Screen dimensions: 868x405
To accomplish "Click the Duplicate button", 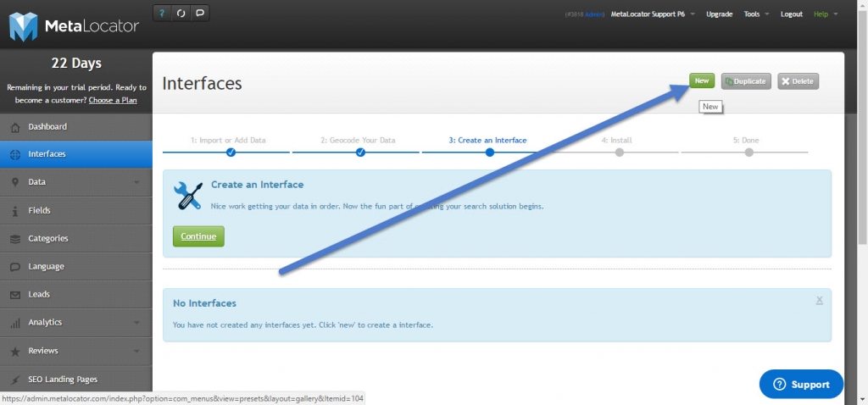I will 746,81.
